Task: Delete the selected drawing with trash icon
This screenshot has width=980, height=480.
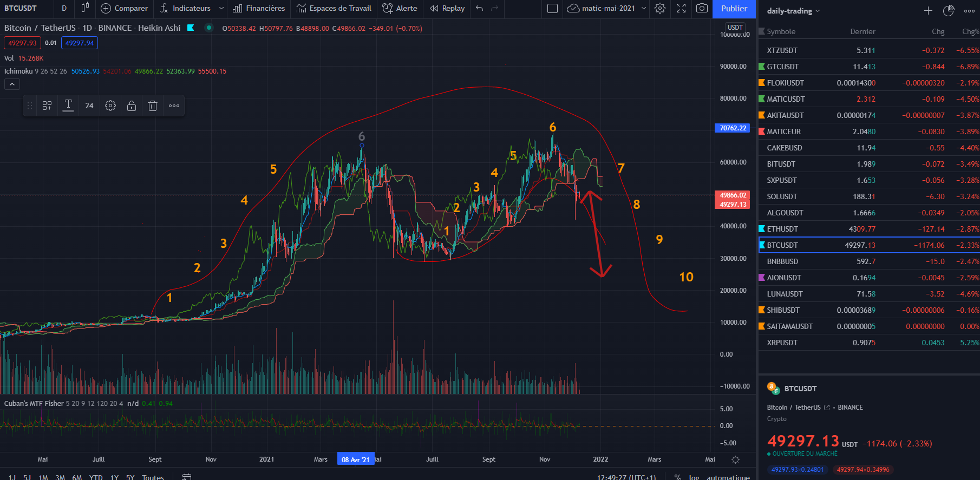Action: tap(153, 106)
